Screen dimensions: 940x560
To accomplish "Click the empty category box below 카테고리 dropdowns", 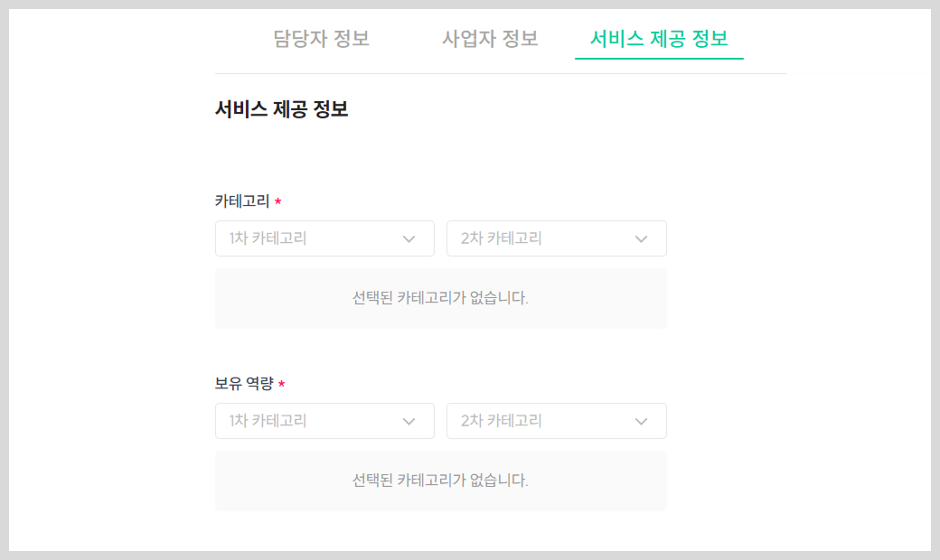I will coord(441,298).
